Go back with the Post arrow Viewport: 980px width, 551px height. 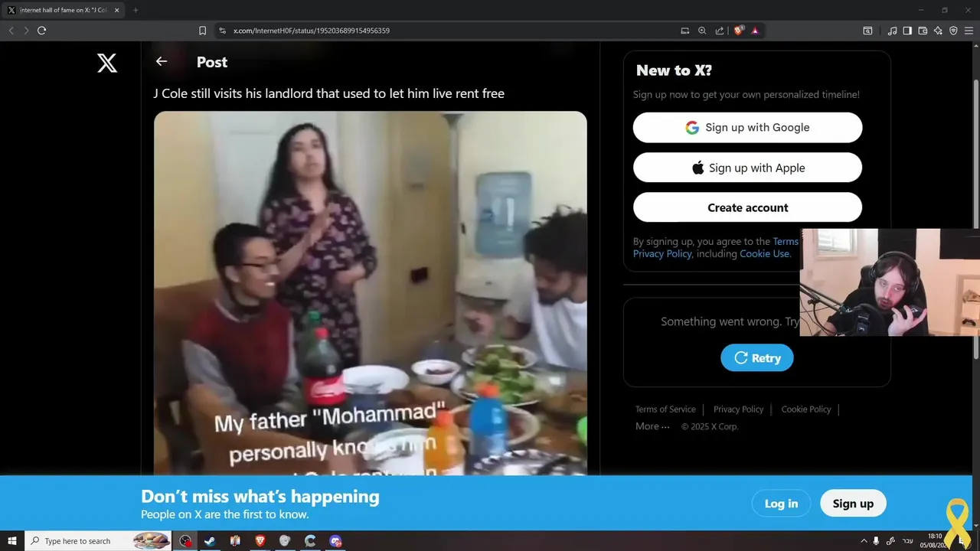click(x=161, y=61)
